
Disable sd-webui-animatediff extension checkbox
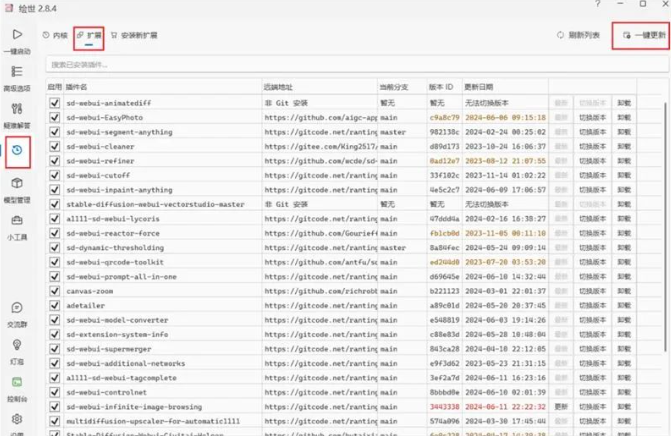click(x=54, y=103)
